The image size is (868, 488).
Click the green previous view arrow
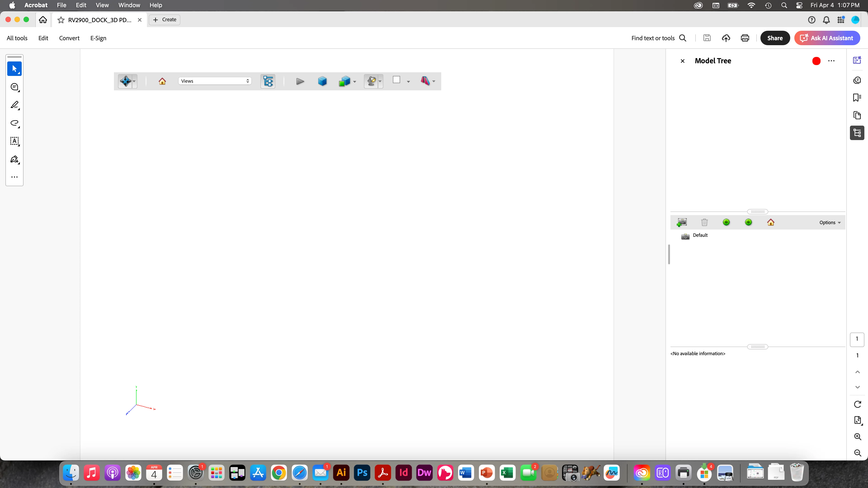coord(726,222)
